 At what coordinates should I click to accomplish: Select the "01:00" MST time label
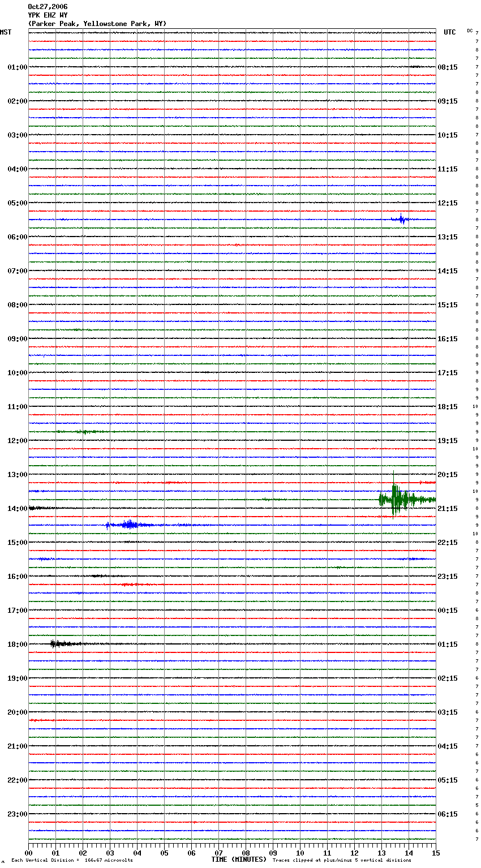pyautogui.click(x=18, y=67)
